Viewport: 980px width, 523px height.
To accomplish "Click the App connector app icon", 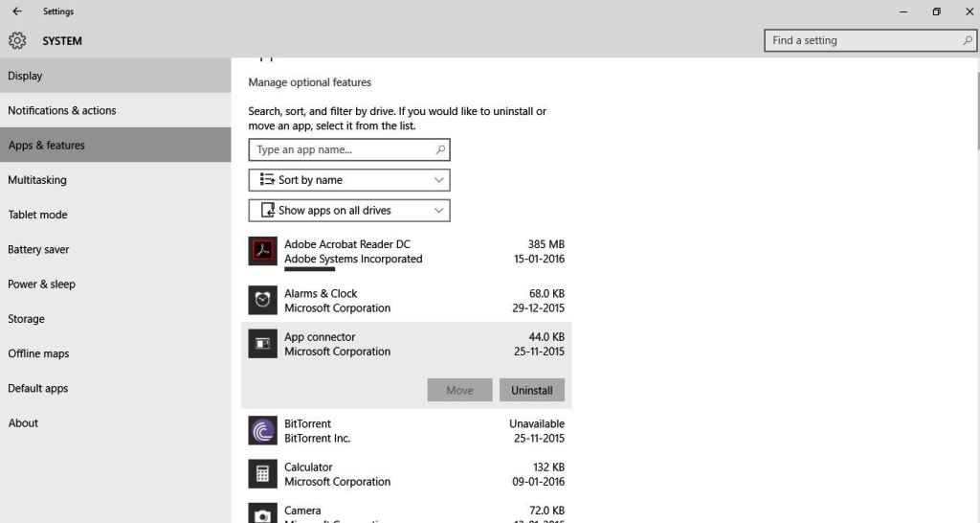I will pos(262,344).
